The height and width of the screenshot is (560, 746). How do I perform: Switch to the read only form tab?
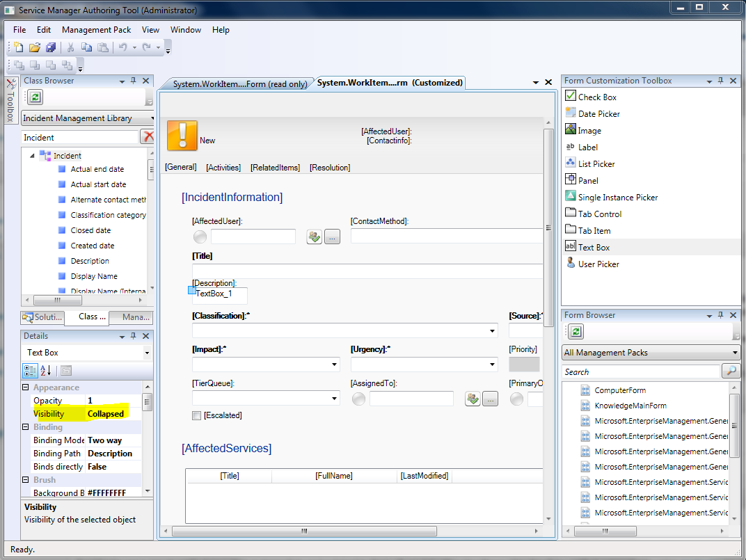240,83
